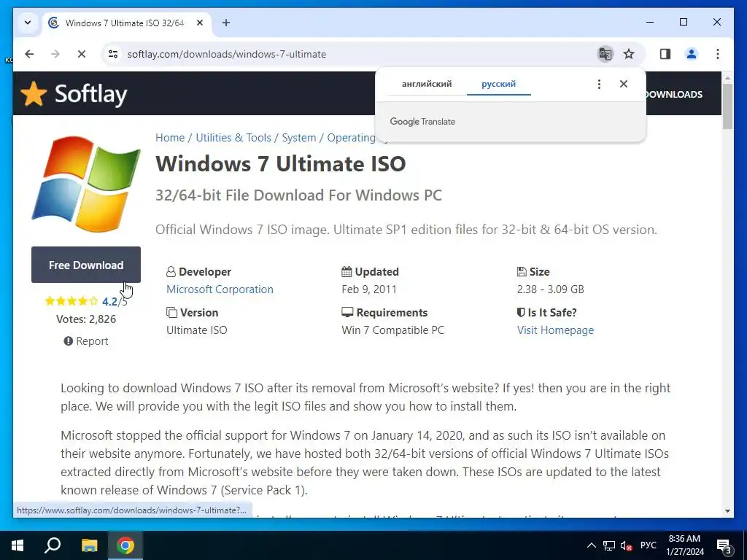Click the Chrome icon in the taskbar
This screenshot has width=747, height=560.
tap(125, 545)
